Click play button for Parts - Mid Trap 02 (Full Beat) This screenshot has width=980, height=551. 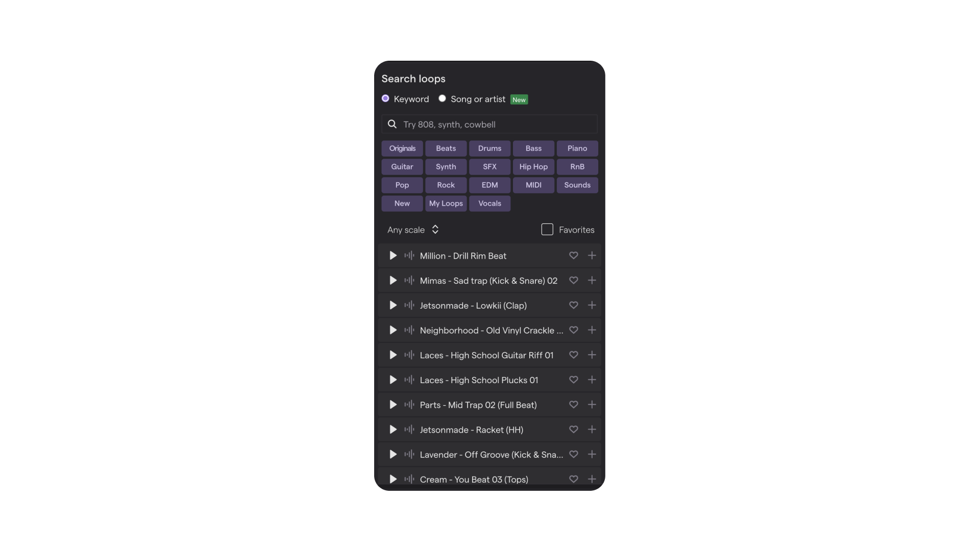pyautogui.click(x=393, y=405)
